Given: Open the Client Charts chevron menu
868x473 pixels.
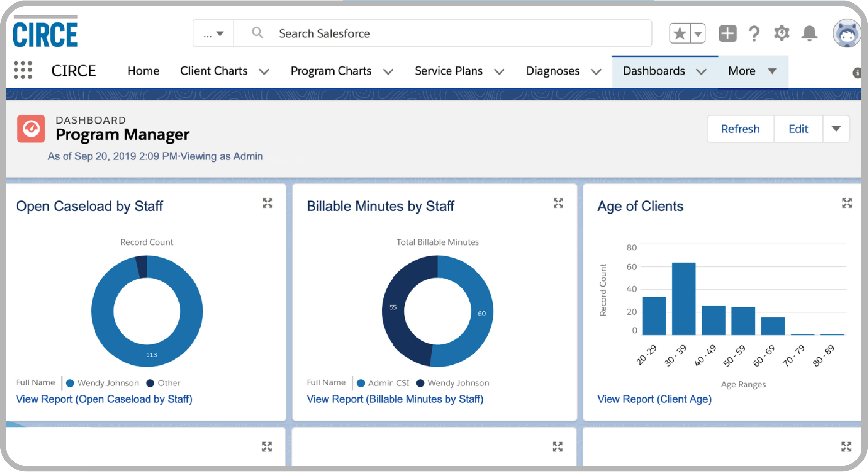Looking at the screenshot, I should [264, 72].
